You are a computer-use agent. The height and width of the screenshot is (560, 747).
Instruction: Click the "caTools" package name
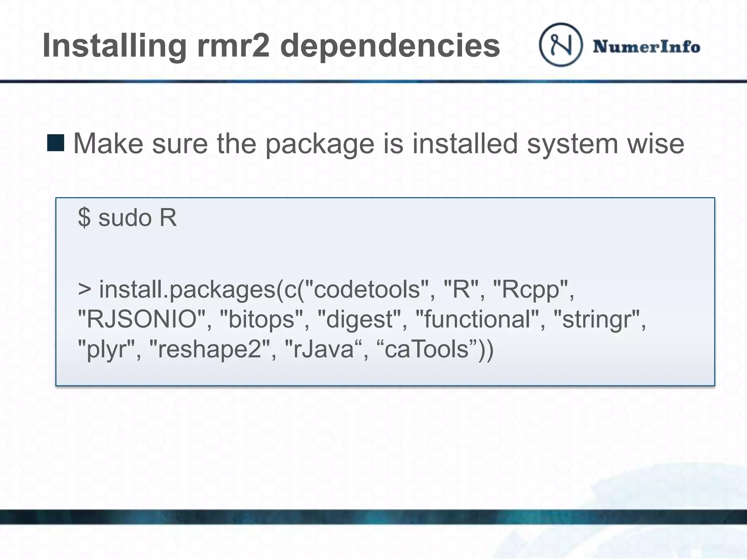[x=426, y=349]
